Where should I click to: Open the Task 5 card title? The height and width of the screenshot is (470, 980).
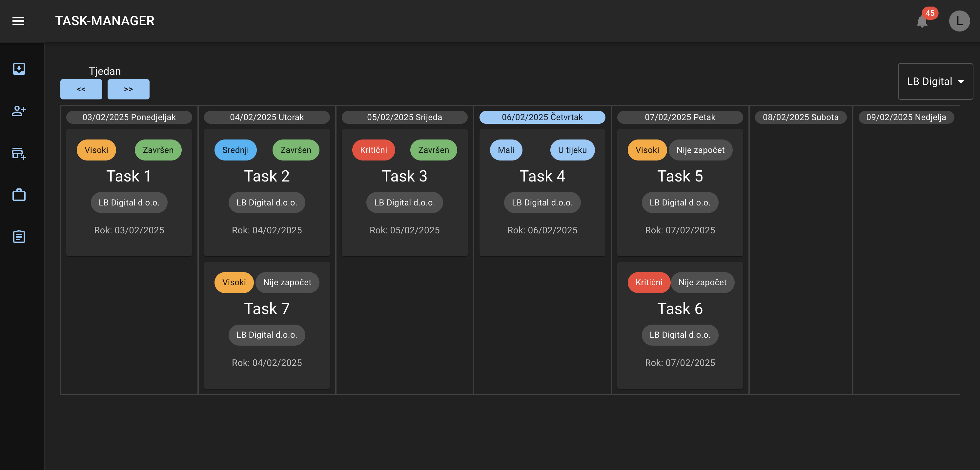coord(680,176)
